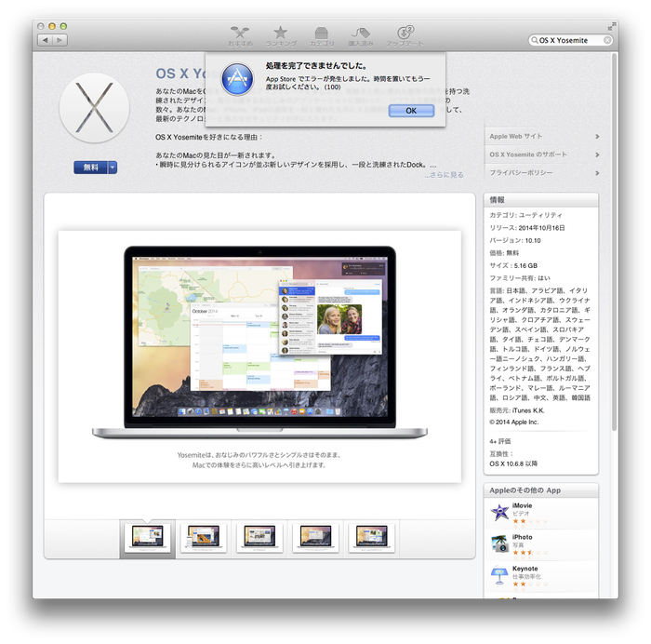This screenshot has width=651, height=644.
Task: Select the second screenshot thumbnail
Action: [x=204, y=538]
